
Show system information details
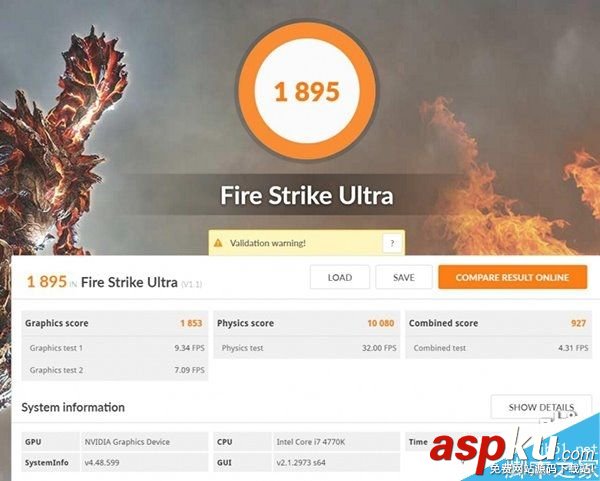pos(541,407)
